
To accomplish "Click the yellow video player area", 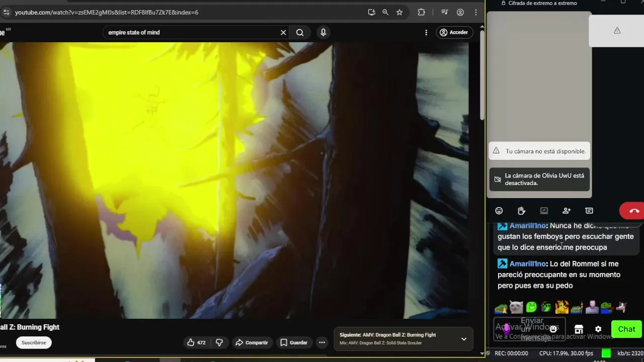I will click(x=234, y=180).
